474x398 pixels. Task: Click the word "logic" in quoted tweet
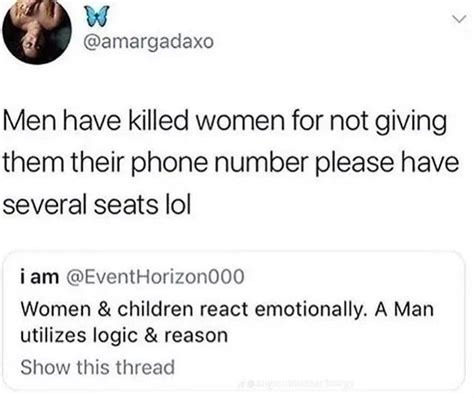115,336
